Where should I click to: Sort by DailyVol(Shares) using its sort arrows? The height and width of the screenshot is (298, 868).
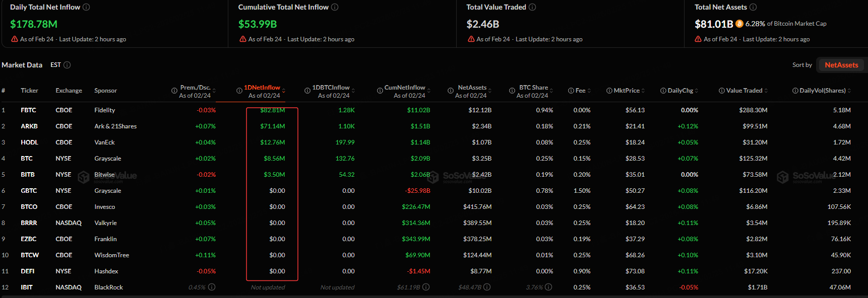[x=849, y=91]
